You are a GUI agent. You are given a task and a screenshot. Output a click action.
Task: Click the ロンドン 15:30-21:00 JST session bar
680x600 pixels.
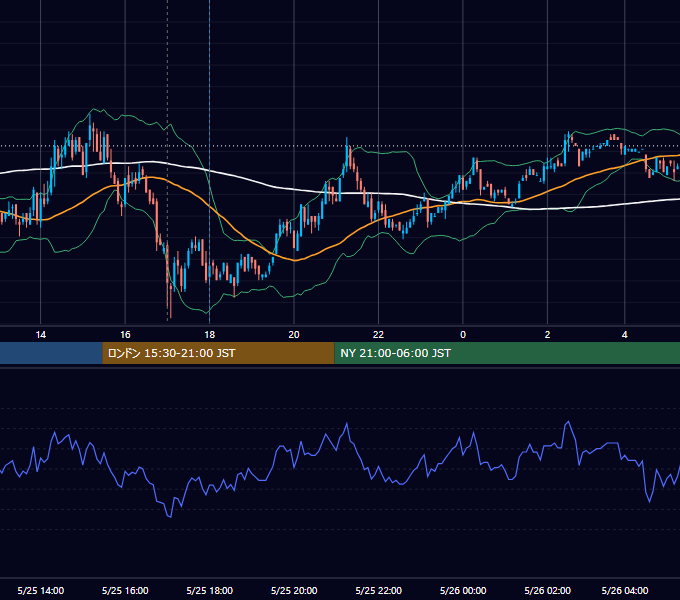pyautogui.click(x=218, y=353)
